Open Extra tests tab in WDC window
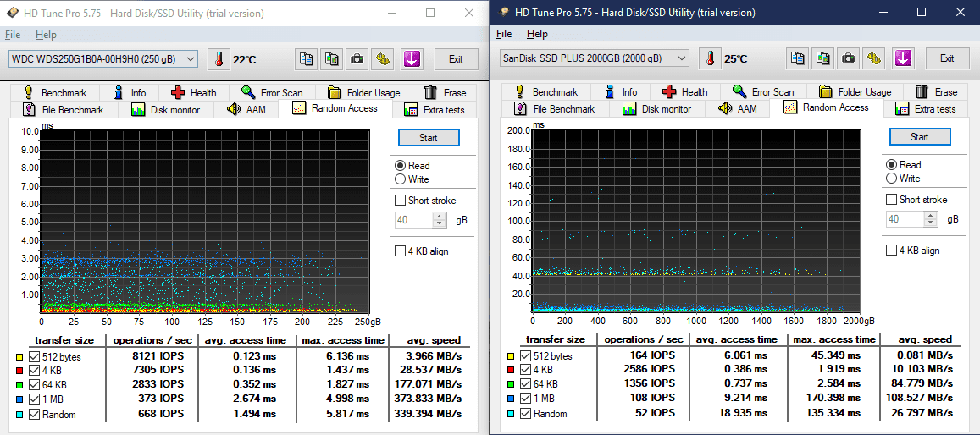The image size is (980, 435). point(435,110)
